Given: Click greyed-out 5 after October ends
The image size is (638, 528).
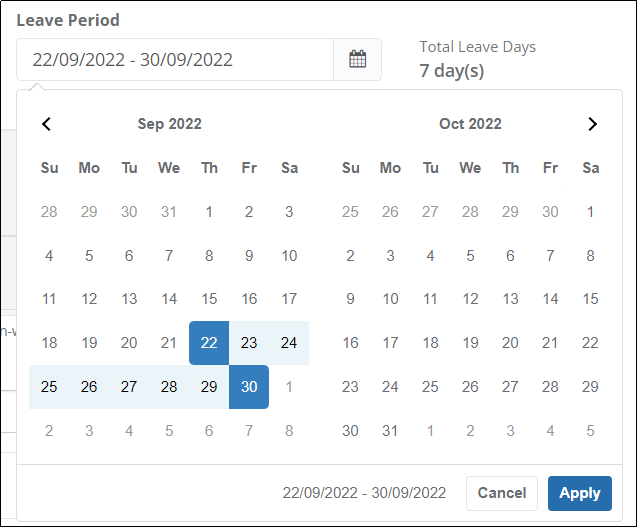Looking at the screenshot, I should (x=590, y=431).
